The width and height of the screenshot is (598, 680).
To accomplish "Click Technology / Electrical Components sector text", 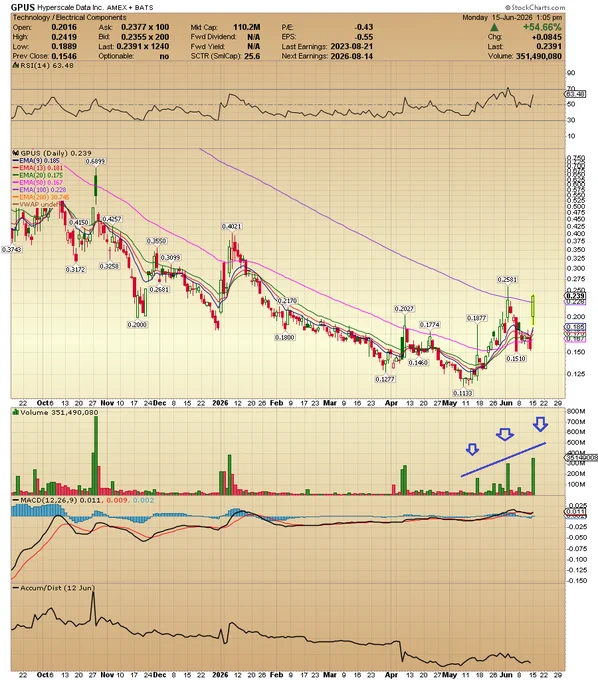I will coord(69,17).
